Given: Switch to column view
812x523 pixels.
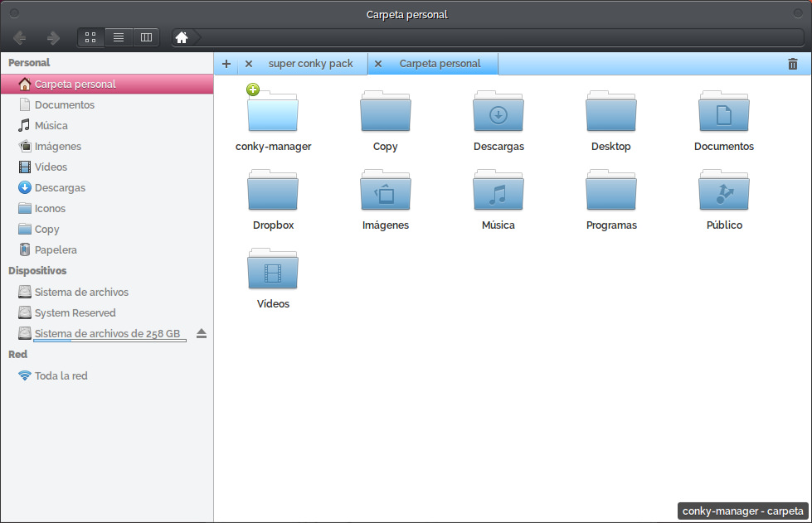Looking at the screenshot, I should point(146,37).
